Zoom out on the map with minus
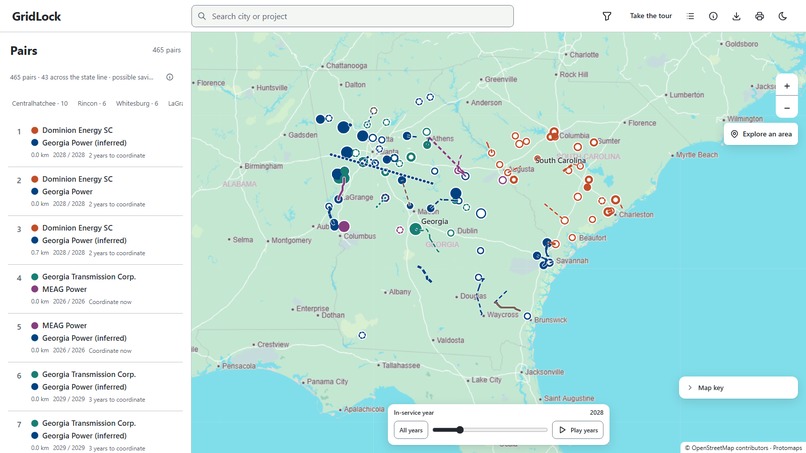This screenshot has height=453, width=806. point(786,108)
